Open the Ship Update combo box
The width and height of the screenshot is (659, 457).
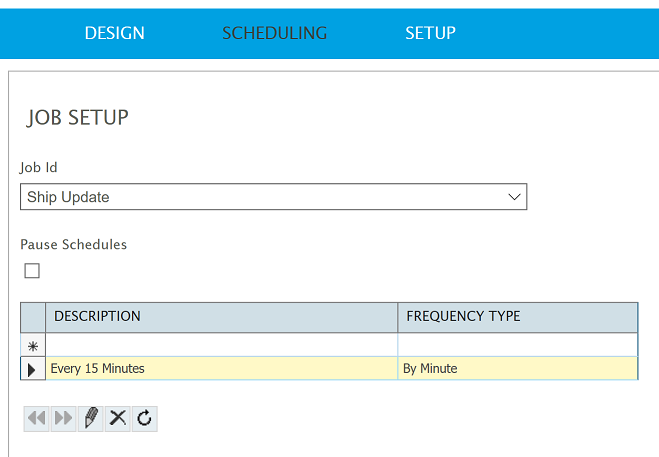(260, 197)
